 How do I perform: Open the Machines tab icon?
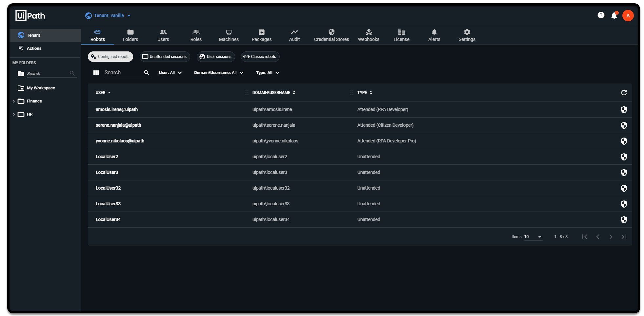point(228,32)
